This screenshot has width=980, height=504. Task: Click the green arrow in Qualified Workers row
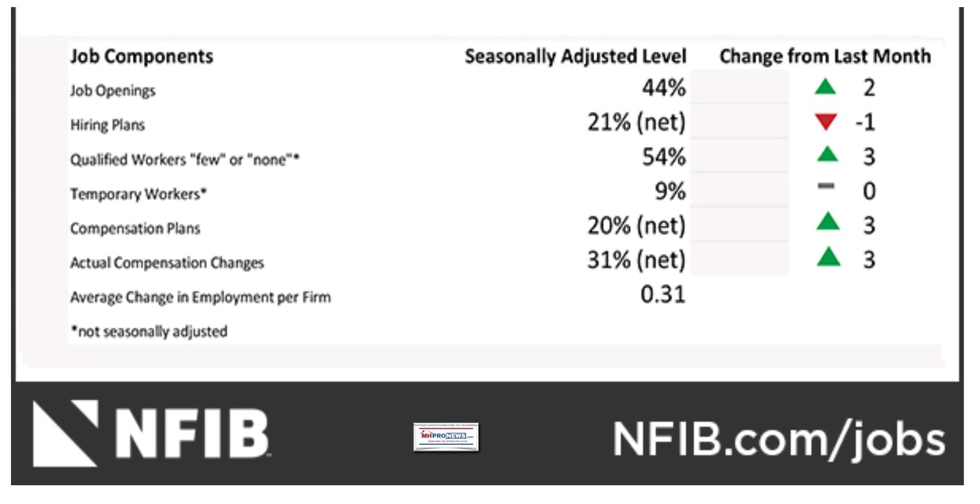click(827, 156)
